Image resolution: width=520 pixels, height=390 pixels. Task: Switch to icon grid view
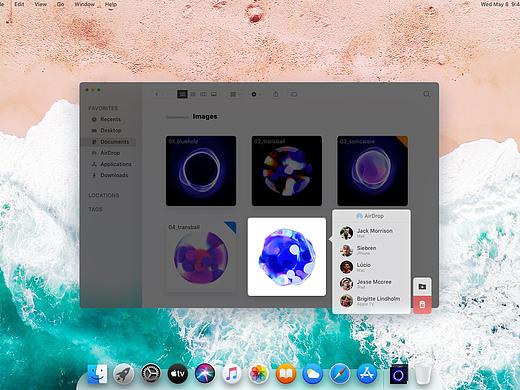[x=182, y=94]
